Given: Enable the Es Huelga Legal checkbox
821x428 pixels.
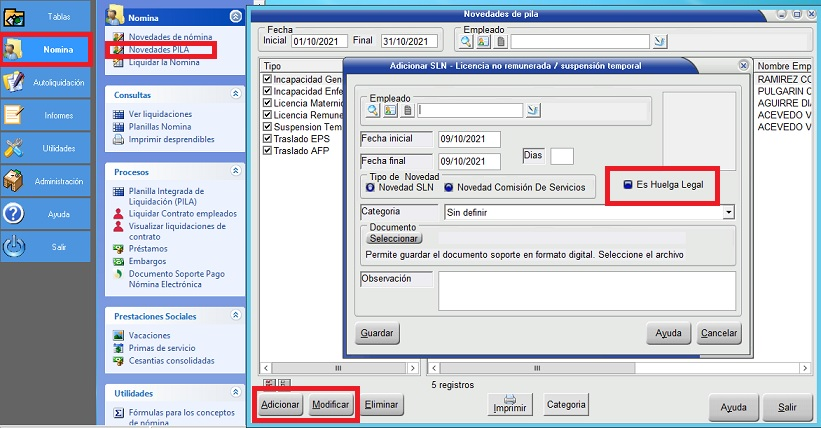Looking at the screenshot, I should pos(627,185).
